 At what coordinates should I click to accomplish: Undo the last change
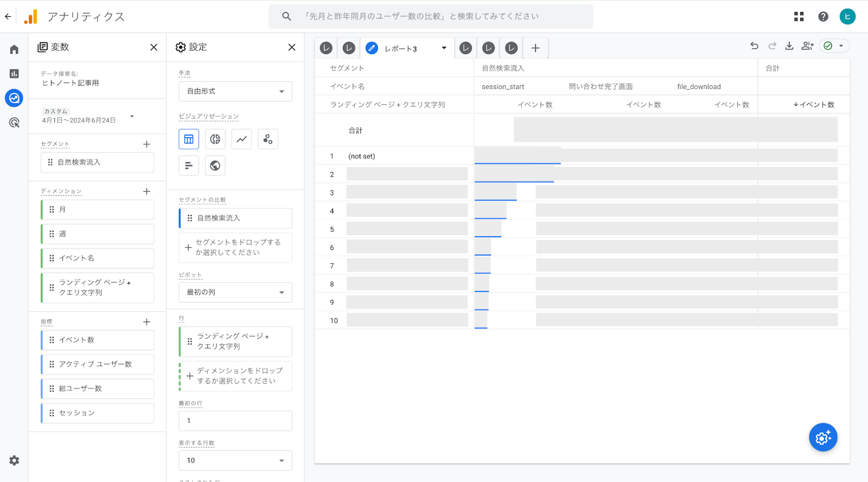point(754,46)
